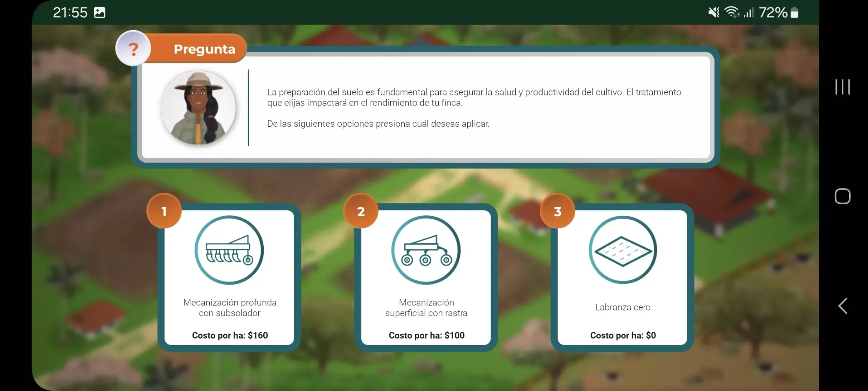
Task: Tap the orange number 2 badge
Action: click(x=361, y=211)
